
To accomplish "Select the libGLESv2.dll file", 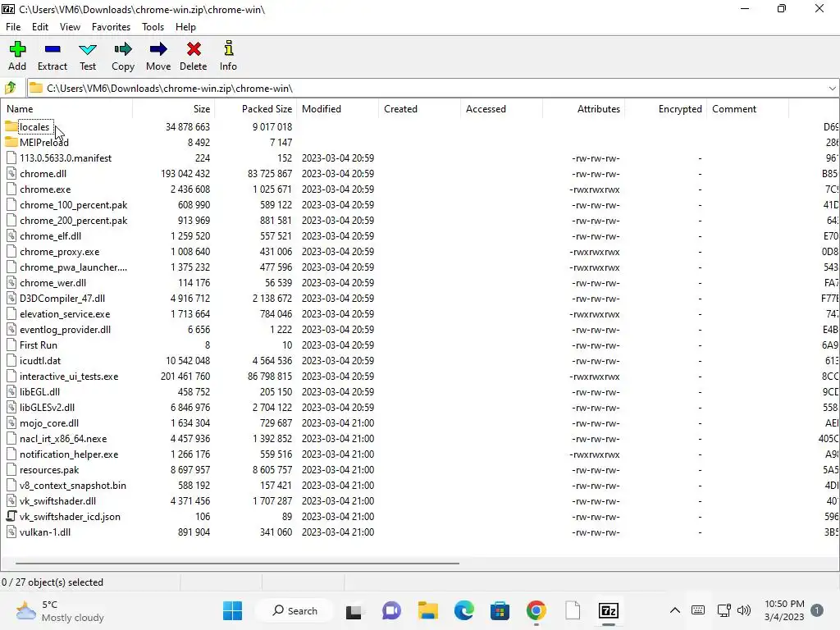I will (47, 408).
